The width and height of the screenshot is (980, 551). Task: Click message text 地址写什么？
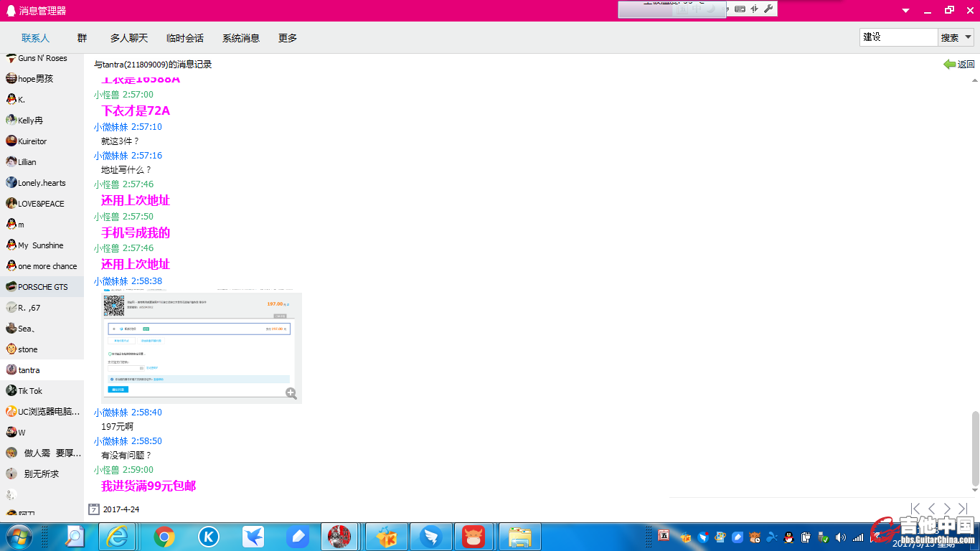pos(126,170)
